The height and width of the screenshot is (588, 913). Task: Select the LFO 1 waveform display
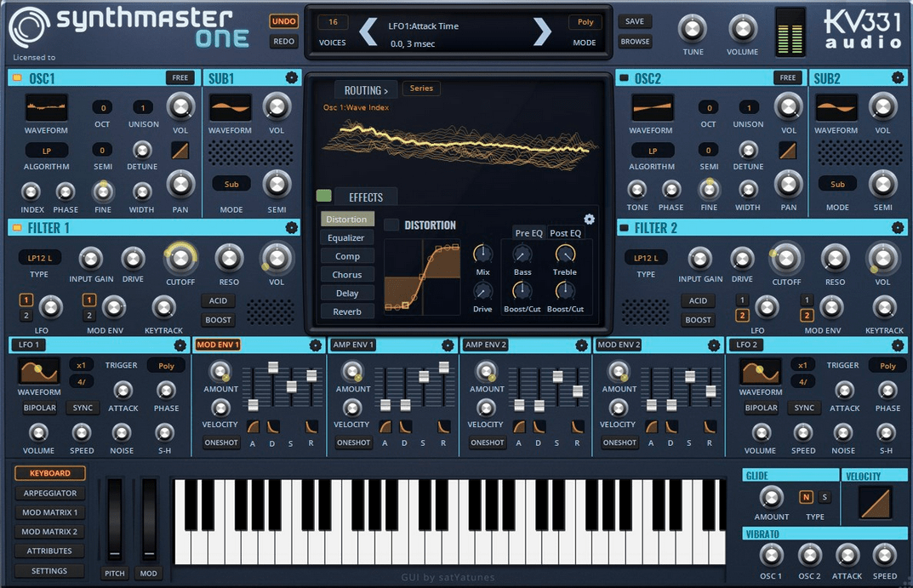click(x=39, y=371)
